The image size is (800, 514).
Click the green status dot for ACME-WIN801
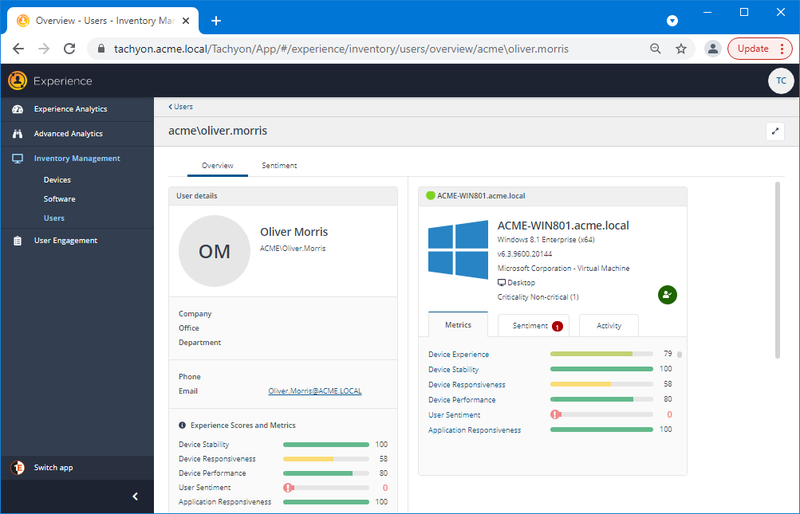point(430,195)
